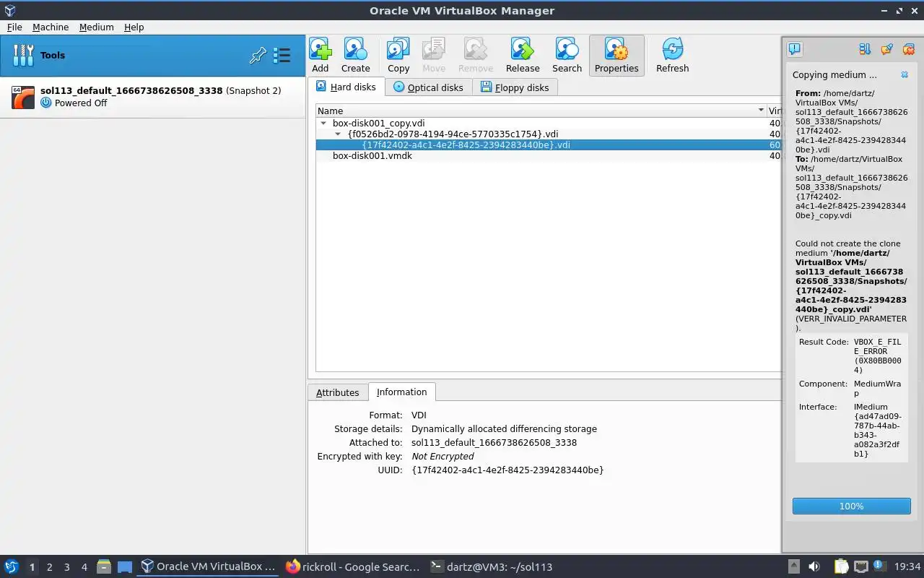
Task: Open the Help menu
Action: pos(134,27)
